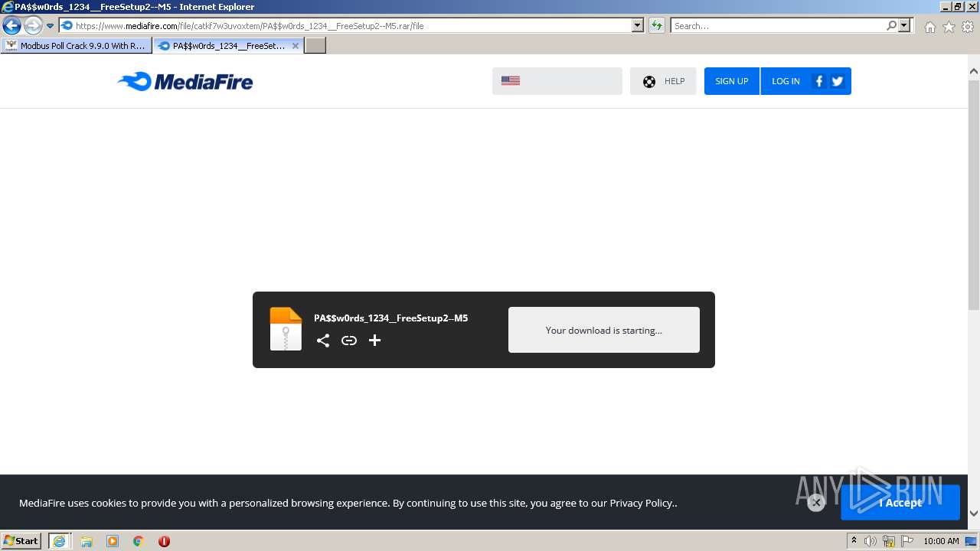
Task: Click the orange zip file icon
Action: tap(286, 329)
